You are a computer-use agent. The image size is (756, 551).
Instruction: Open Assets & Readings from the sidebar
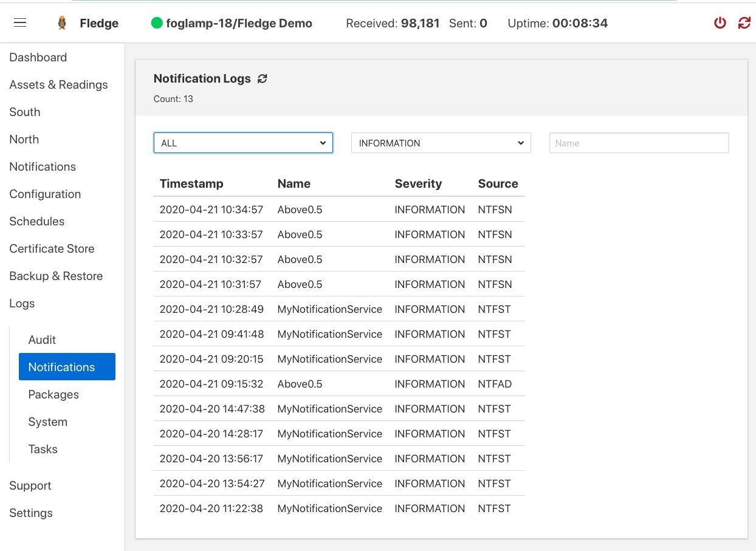[x=58, y=84]
